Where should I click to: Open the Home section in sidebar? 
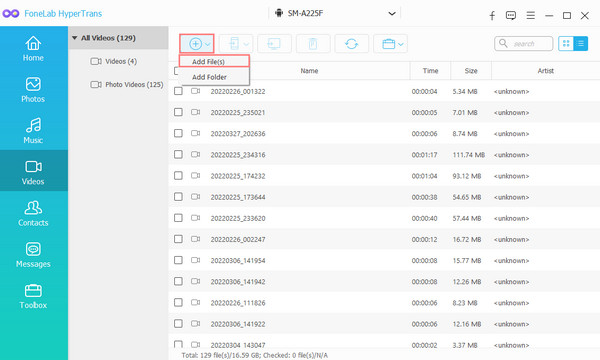33,49
